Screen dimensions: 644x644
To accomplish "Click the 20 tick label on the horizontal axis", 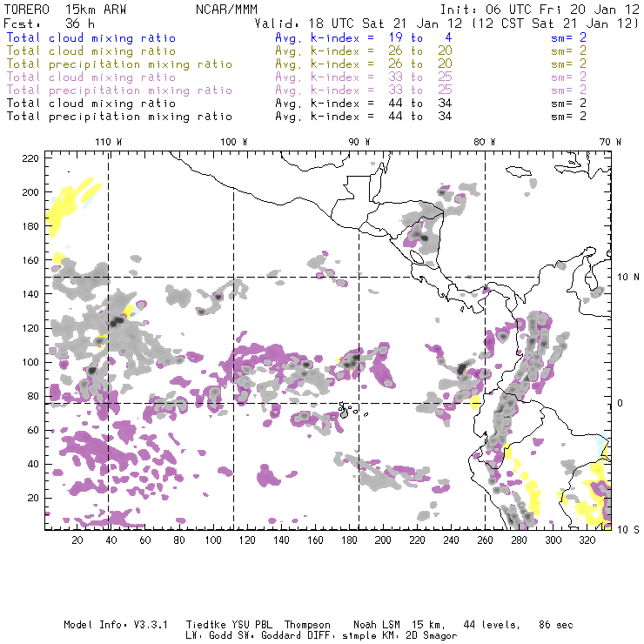I will click(x=77, y=540).
